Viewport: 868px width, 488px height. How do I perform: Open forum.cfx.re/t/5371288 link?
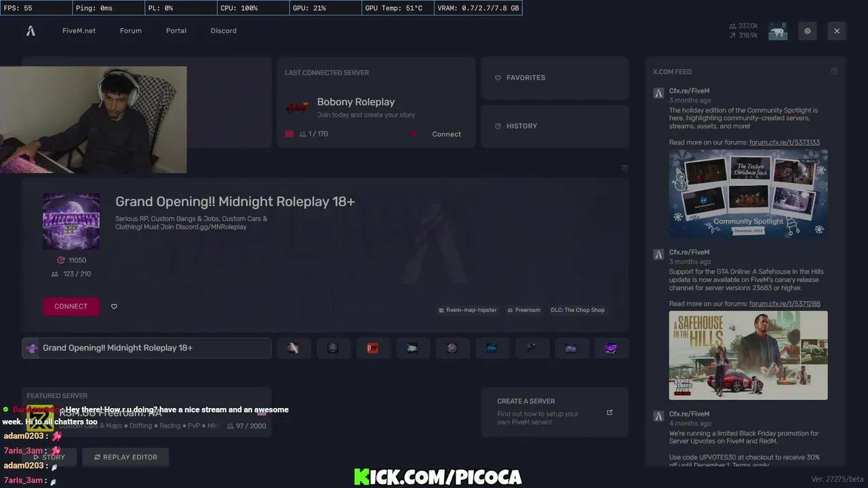click(785, 304)
